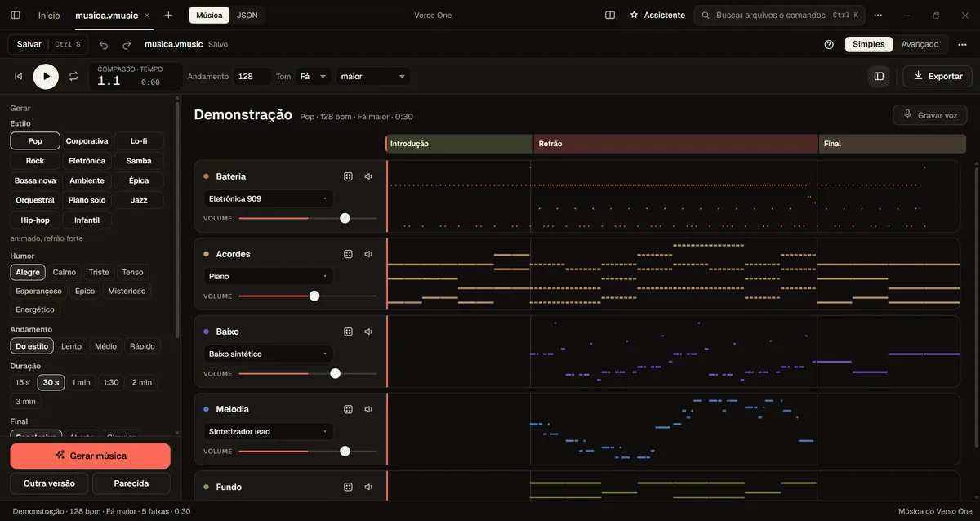
Task: Play the song with the play button
Action: (46, 76)
